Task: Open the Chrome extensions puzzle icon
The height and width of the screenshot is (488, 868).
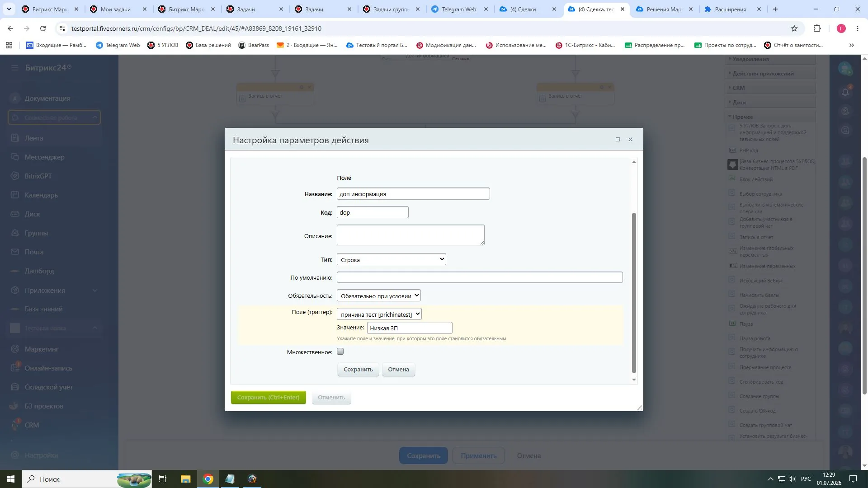Action: click(817, 28)
